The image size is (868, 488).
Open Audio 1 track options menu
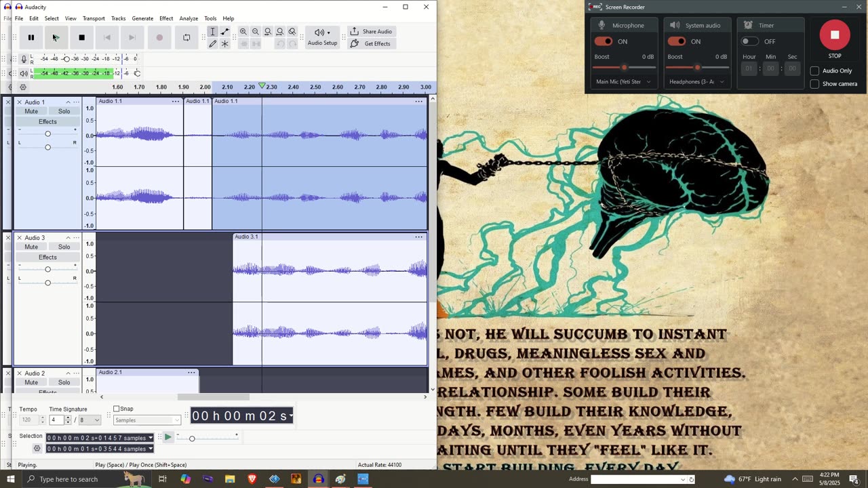click(x=76, y=102)
